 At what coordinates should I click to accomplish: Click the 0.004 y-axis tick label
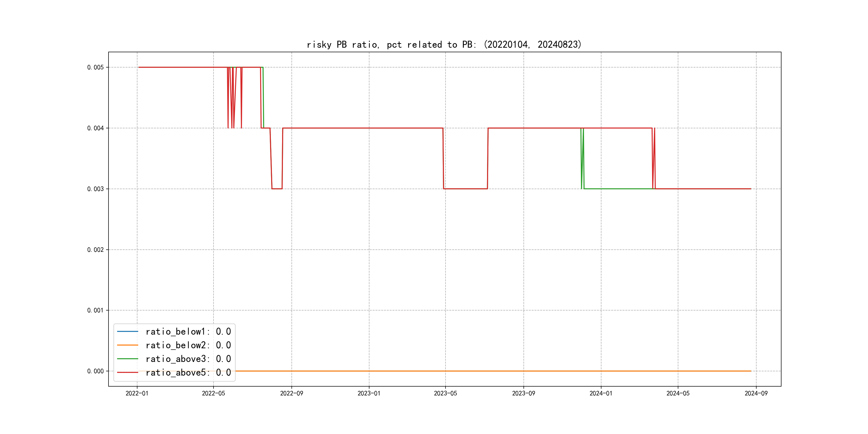coord(95,128)
